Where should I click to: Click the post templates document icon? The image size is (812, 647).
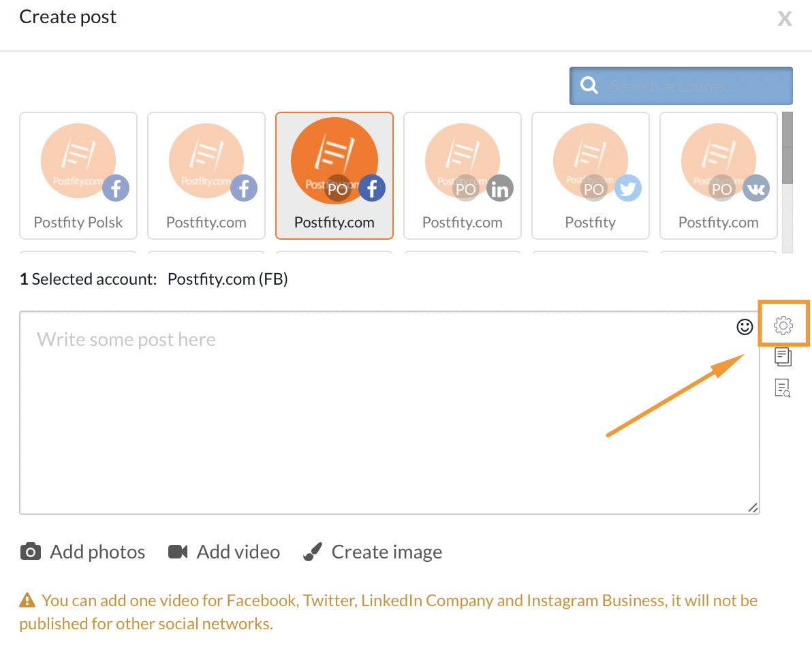[783, 357]
